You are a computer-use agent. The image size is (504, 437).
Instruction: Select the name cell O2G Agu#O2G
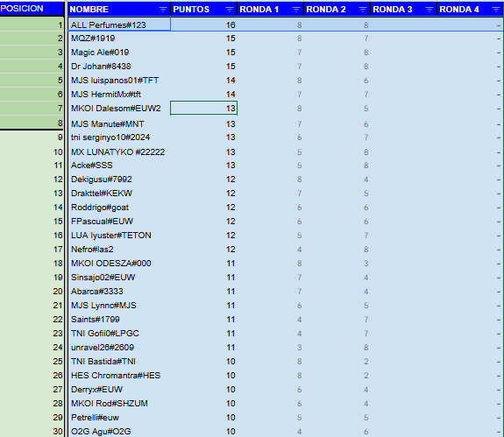click(119, 431)
